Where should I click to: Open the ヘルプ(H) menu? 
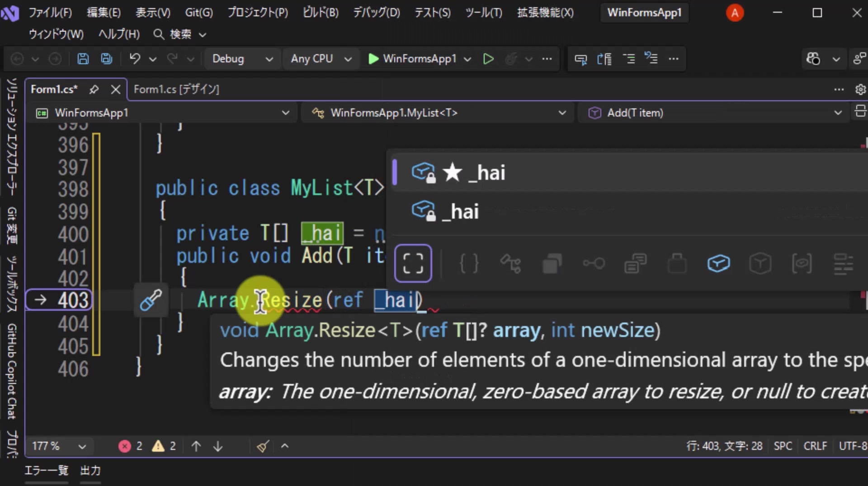[119, 34]
